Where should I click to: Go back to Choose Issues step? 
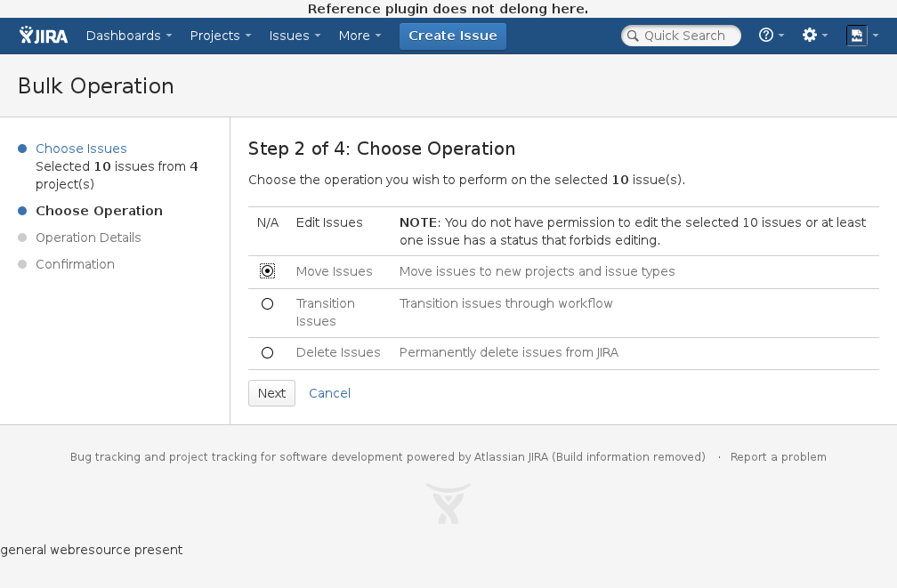pyautogui.click(x=81, y=149)
